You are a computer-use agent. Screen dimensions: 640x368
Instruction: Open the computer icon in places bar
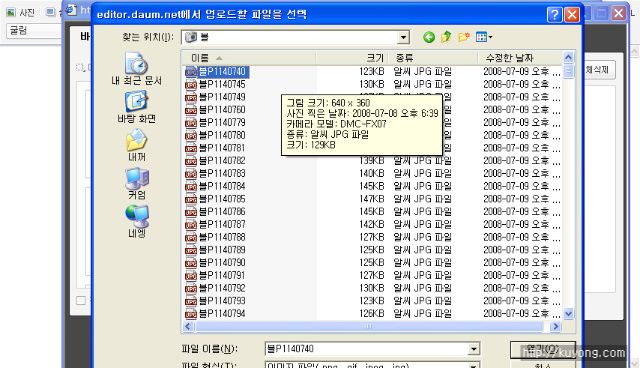click(x=136, y=183)
